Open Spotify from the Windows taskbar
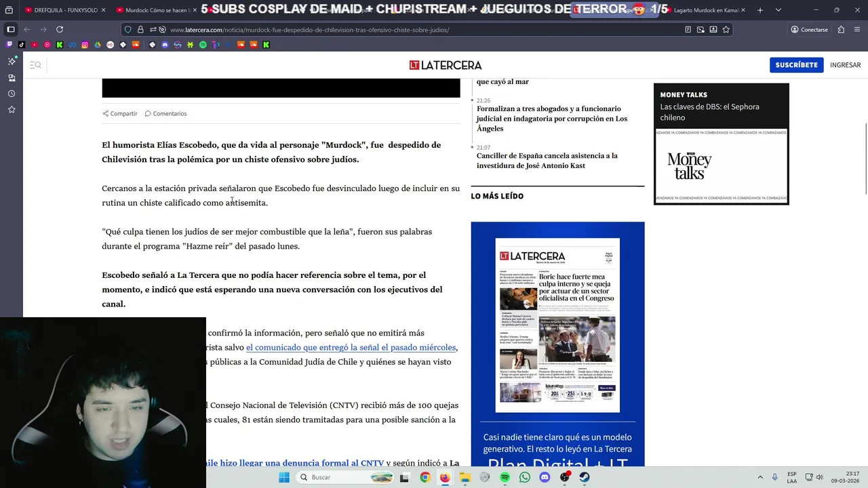 505,477
